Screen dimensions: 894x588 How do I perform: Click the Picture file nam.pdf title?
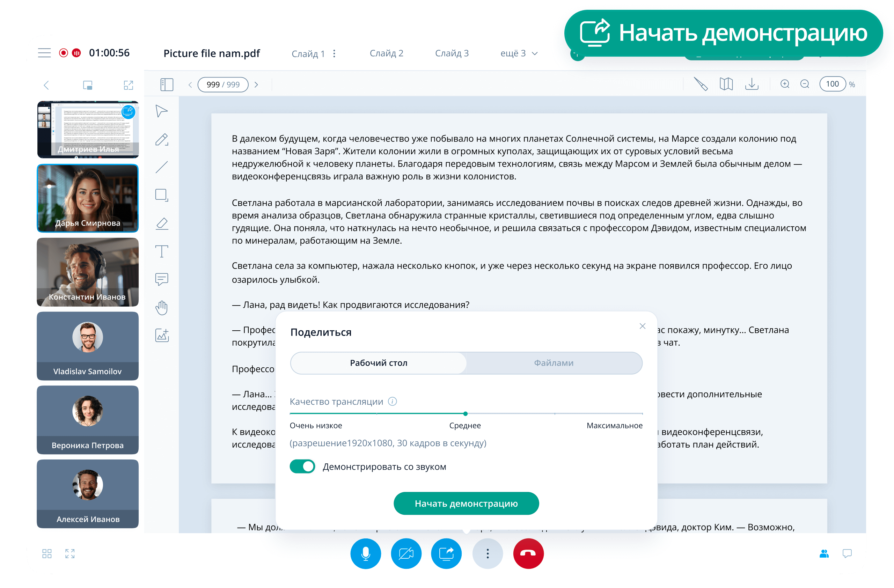(x=212, y=53)
